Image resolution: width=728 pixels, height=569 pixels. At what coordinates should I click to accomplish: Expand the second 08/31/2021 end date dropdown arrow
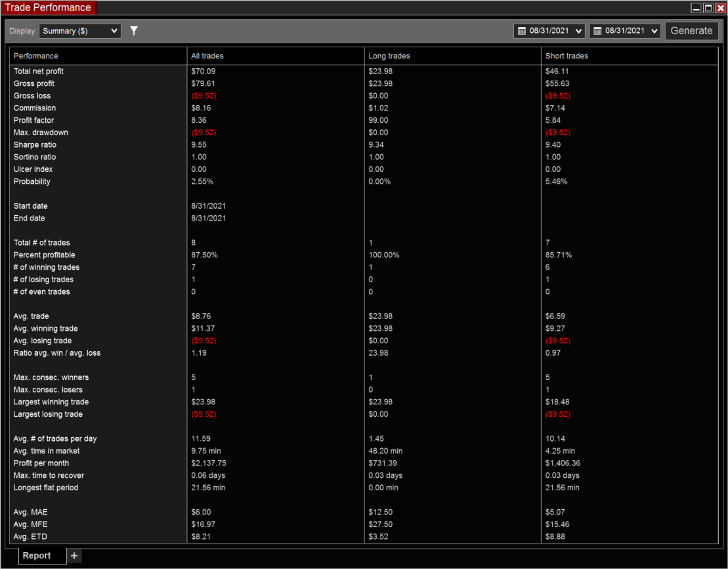pyautogui.click(x=654, y=31)
